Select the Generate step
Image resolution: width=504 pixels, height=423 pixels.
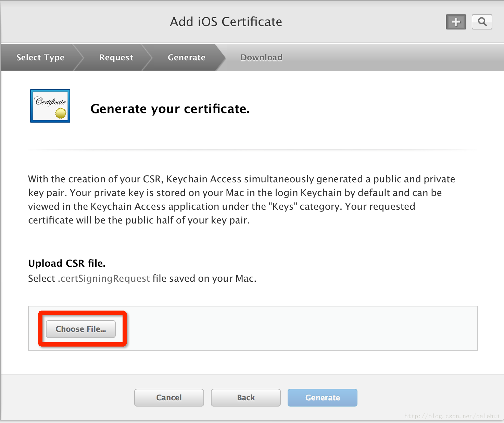[187, 57]
